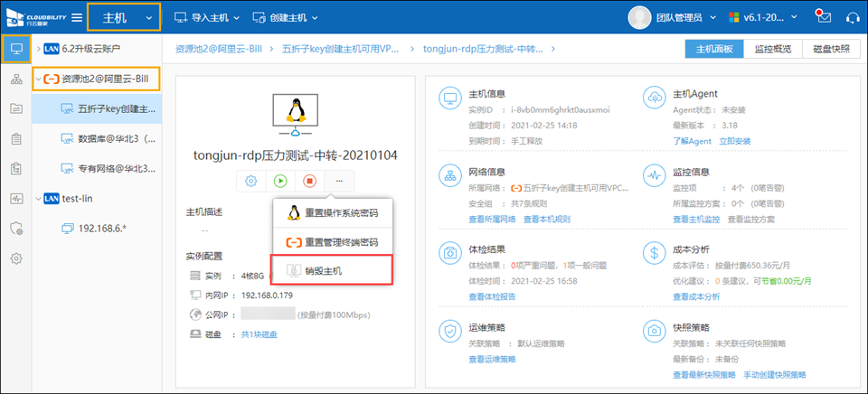The height and width of the screenshot is (394, 868).
Task: Click the green start host button
Action: pos(280,181)
